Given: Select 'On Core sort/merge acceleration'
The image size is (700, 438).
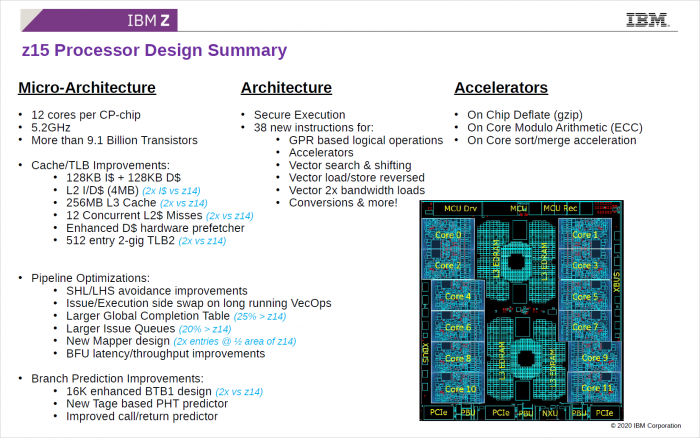Looking at the screenshot, I should pyautogui.click(x=552, y=140).
